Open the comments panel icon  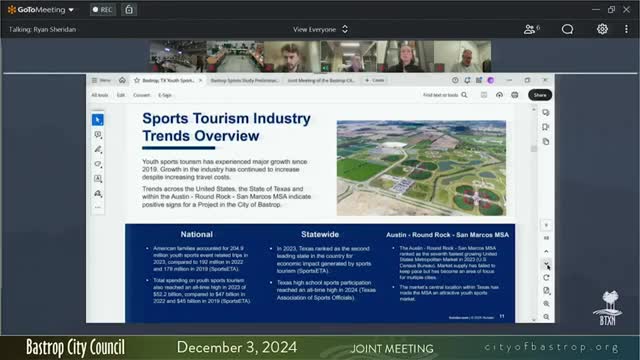click(546, 113)
